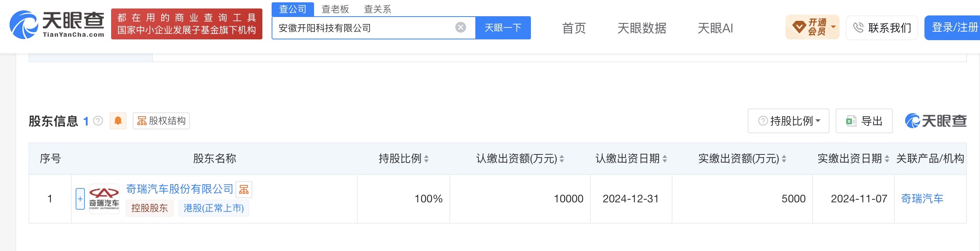Open the 奇瑞汽车股份有限公司 shareholder link
Image resolution: width=980 pixels, height=251 pixels.
pos(180,189)
